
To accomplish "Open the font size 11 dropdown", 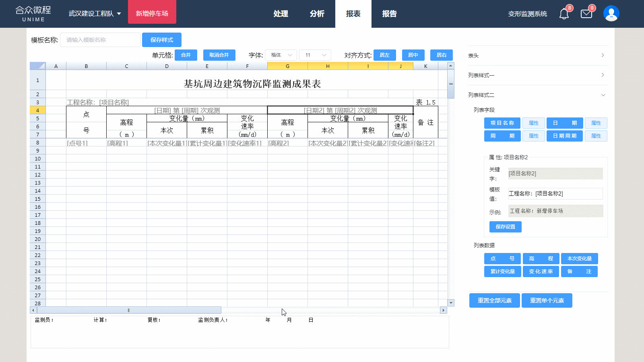I will pyautogui.click(x=315, y=55).
